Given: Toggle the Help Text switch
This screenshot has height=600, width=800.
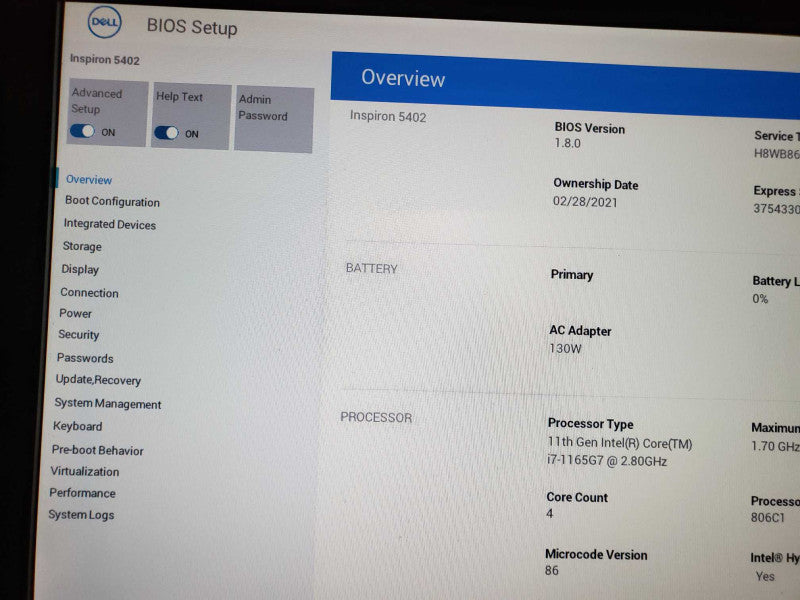Looking at the screenshot, I should [166, 133].
